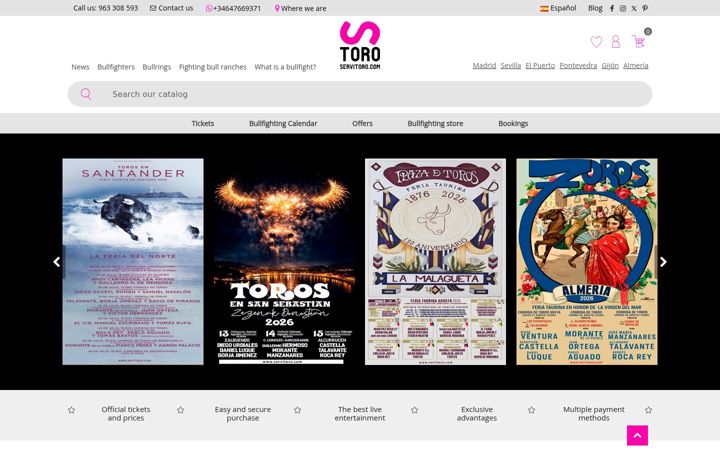
Task: Click the Contact us envelope link
Action: coord(171,8)
